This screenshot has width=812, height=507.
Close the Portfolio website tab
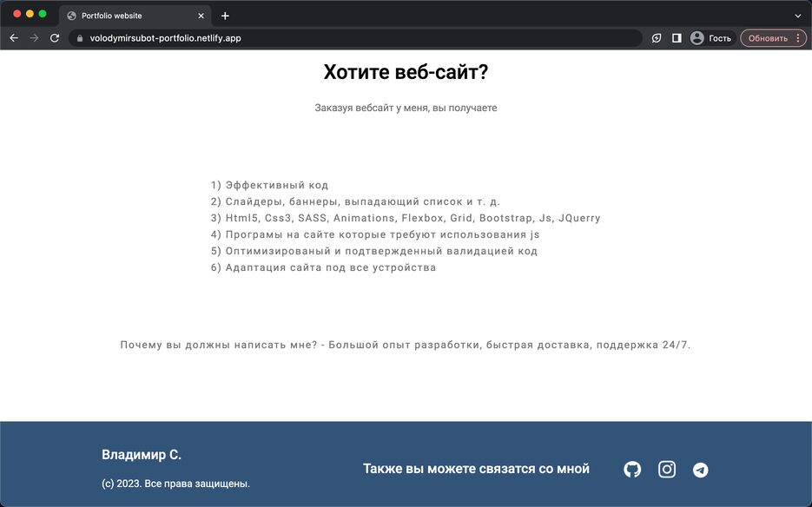click(x=201, y=15)
